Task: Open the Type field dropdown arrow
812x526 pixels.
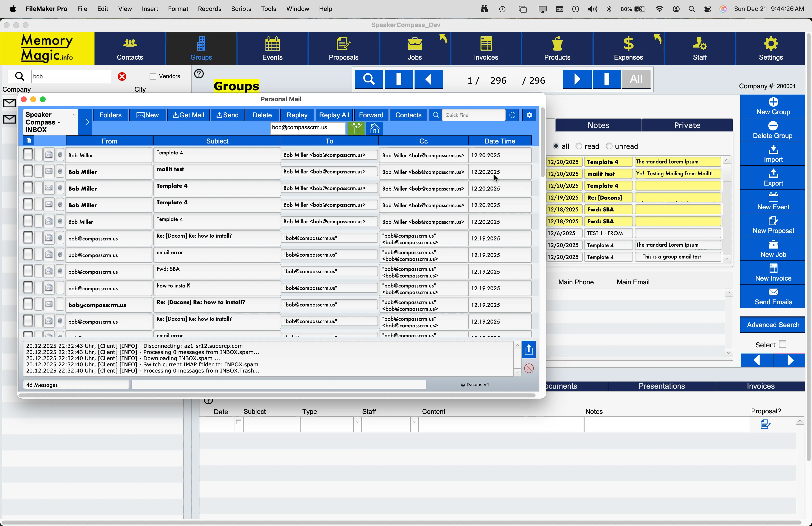Action: click(x=357, y=423)
